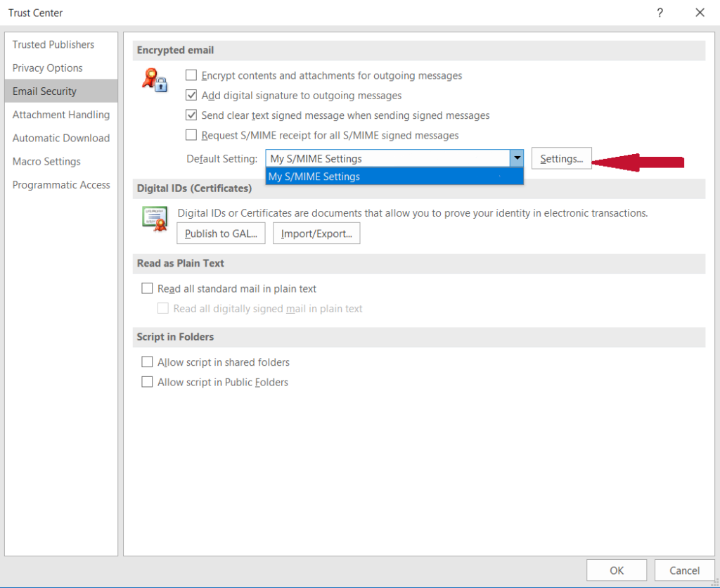The image size is (720, 588).
Task: Click Publish to GAL
Action: click(220, 233)
